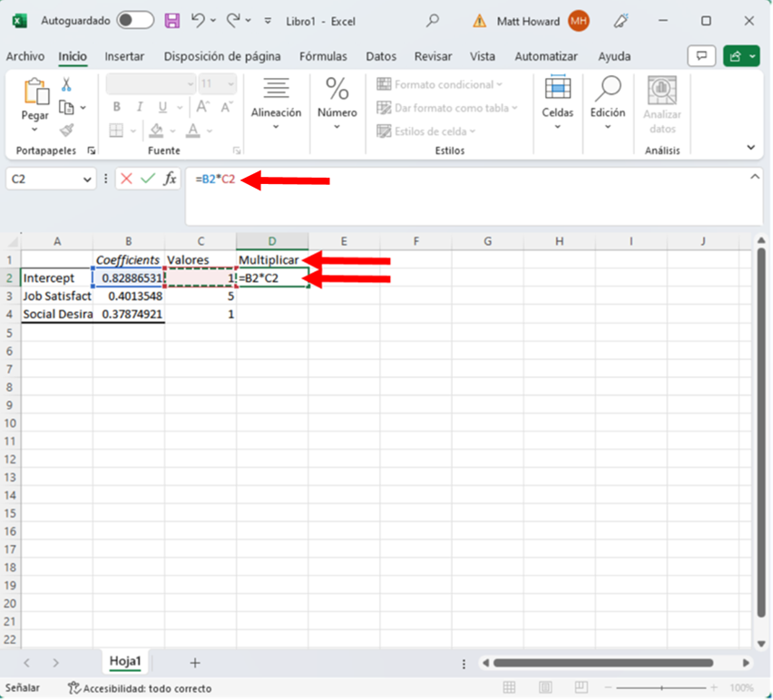Expand the Name Box dropdown arrow

click(x=87, y=180)
